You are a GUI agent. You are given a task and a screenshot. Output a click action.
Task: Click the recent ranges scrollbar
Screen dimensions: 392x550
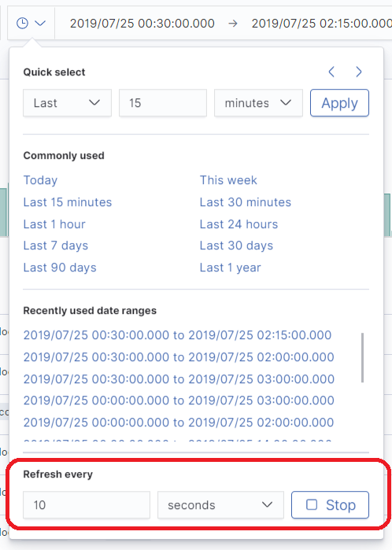tap(362, 358)
